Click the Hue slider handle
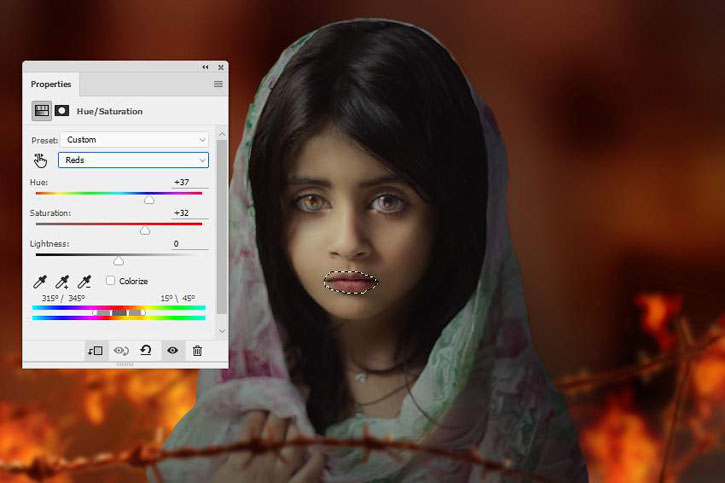Image resolution: width=725 pixels, height=483 pixels. pos(149,200)
